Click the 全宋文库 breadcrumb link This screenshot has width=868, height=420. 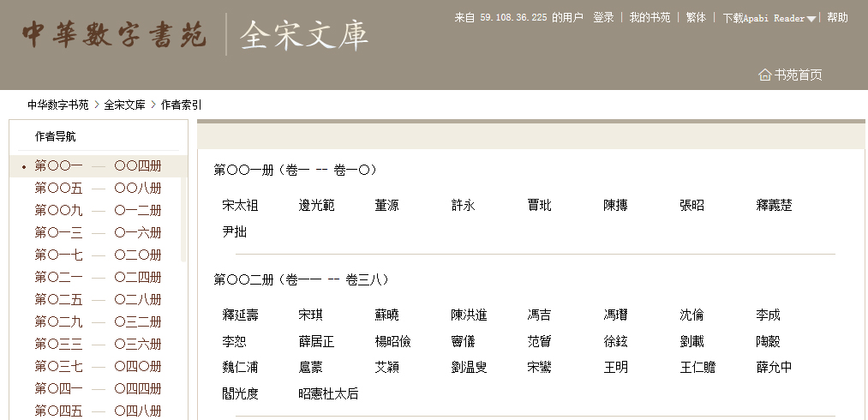coord(124,105)
